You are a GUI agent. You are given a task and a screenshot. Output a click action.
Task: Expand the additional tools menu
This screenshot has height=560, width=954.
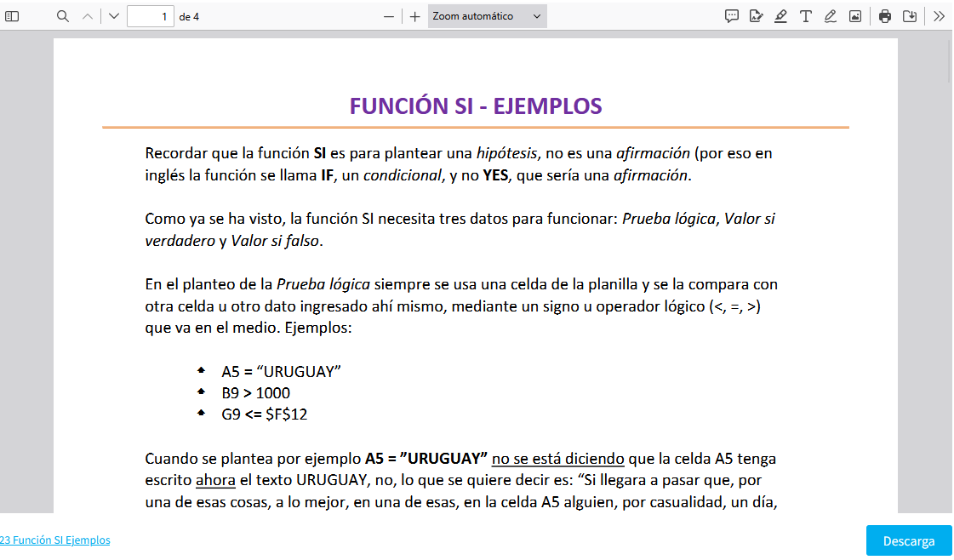939,16
